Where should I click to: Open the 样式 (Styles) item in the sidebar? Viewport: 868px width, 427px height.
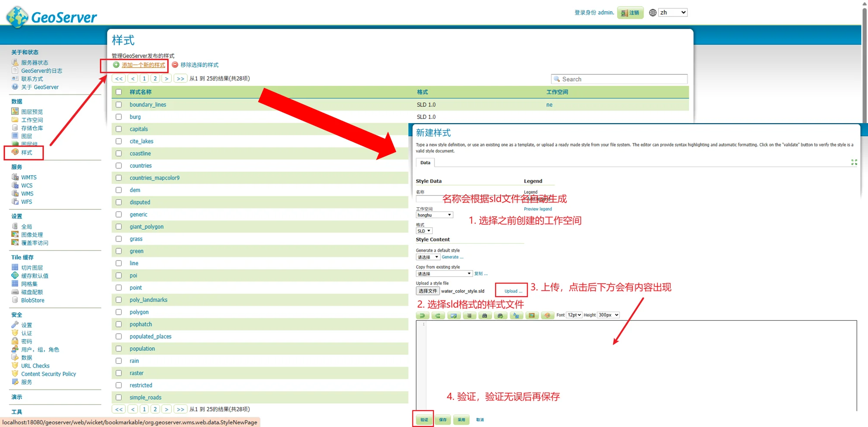(26, 153)
